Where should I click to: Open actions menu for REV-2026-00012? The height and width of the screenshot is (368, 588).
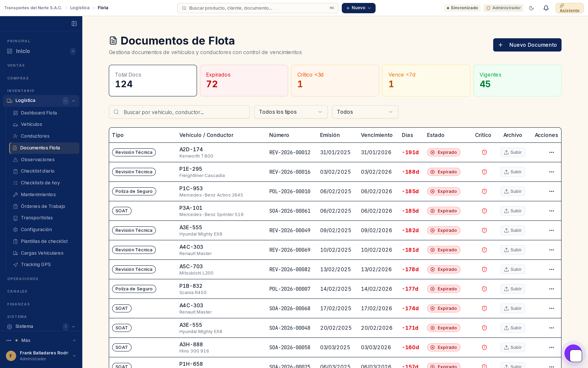pos(552,152)
